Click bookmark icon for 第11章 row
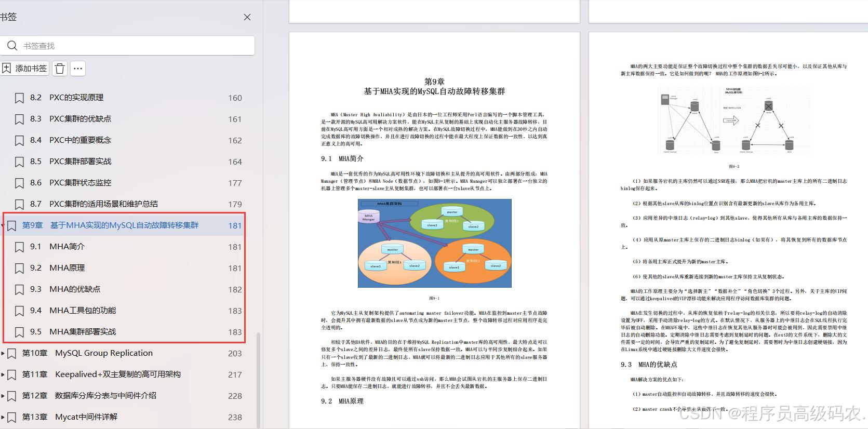The image size is (868, 429). pos(11,374)
